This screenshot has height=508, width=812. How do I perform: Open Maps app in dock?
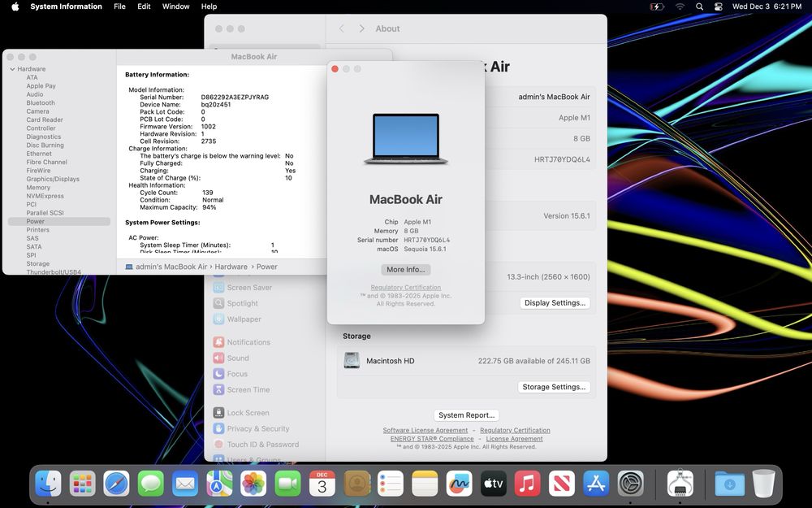tap(219, 484)
